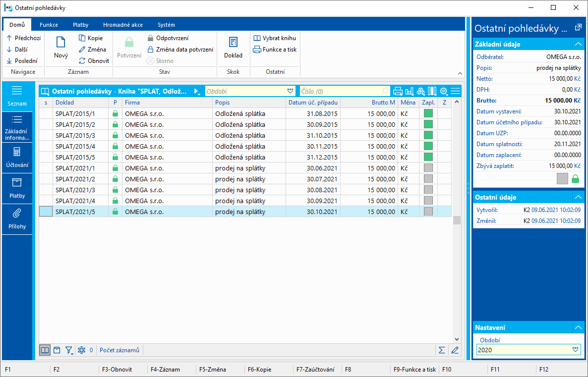Screen dimensions: 588x377
Task: Open Seznam sidebar view
Action: [17, 96]
